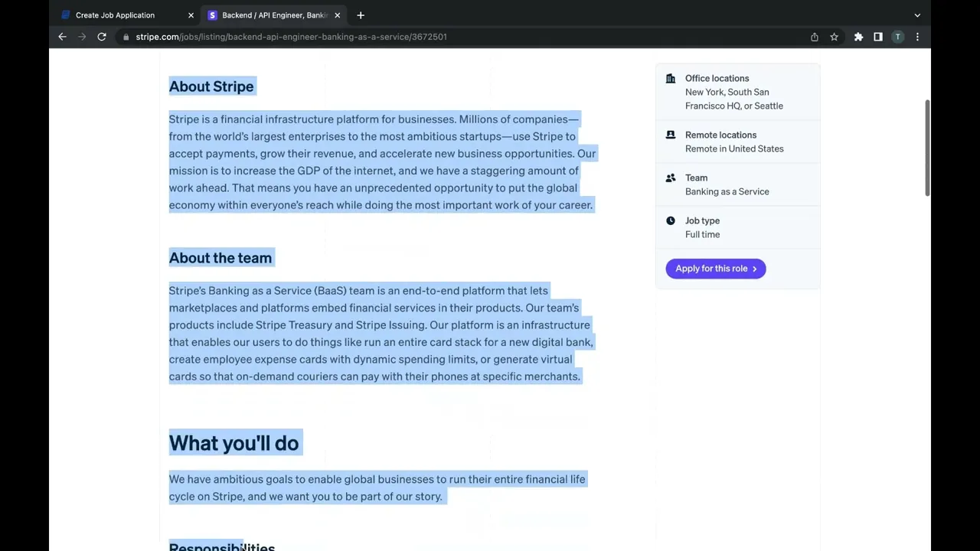Viewport: 980px width, 551px height.
Task: Open the user profile avatar
Action: click(897, 37)
